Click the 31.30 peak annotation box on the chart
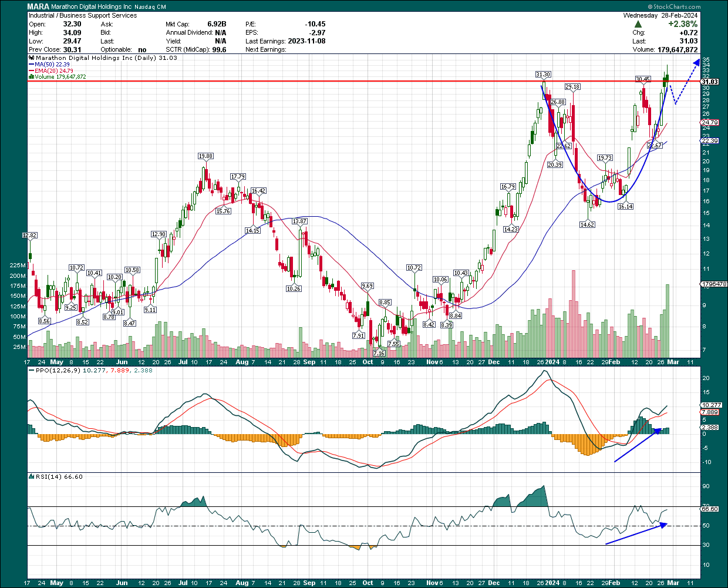Screen dimensions: 728x588 coord(542,75)
